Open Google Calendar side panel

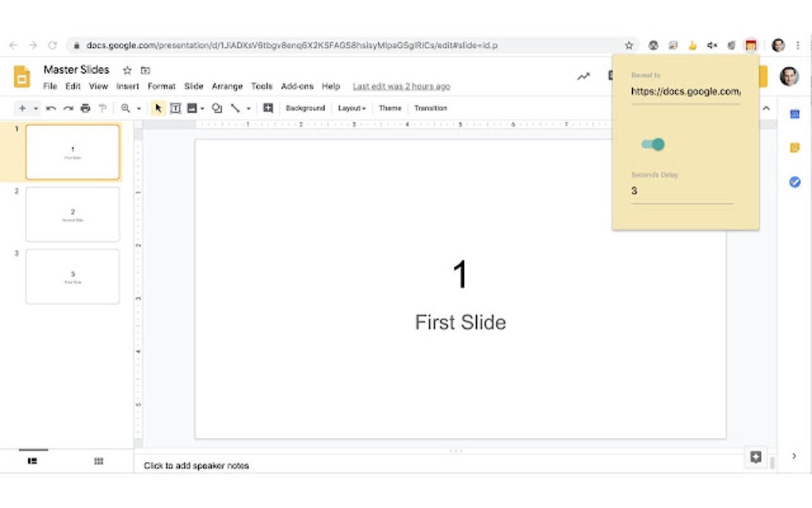click(x=794, y=114)
